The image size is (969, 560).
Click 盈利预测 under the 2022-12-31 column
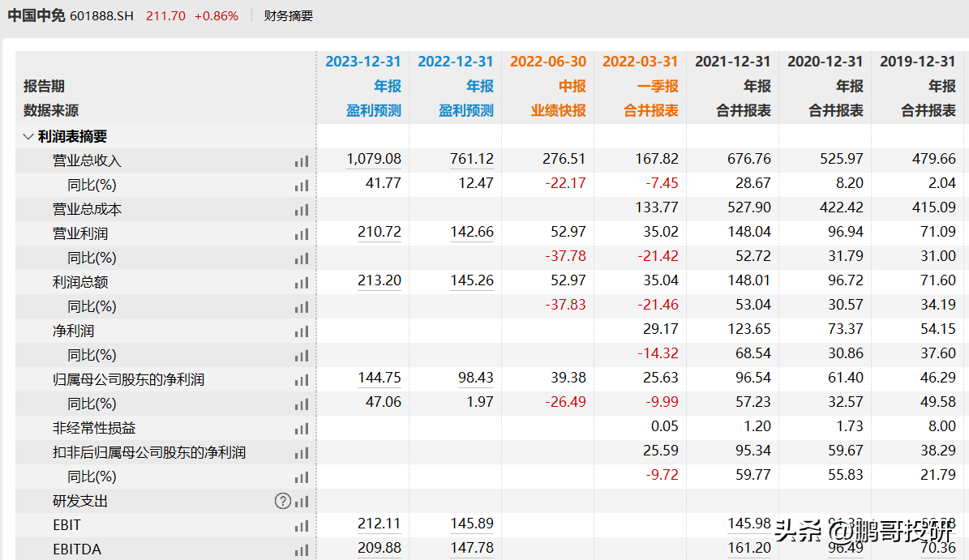[x=466, y=110]
